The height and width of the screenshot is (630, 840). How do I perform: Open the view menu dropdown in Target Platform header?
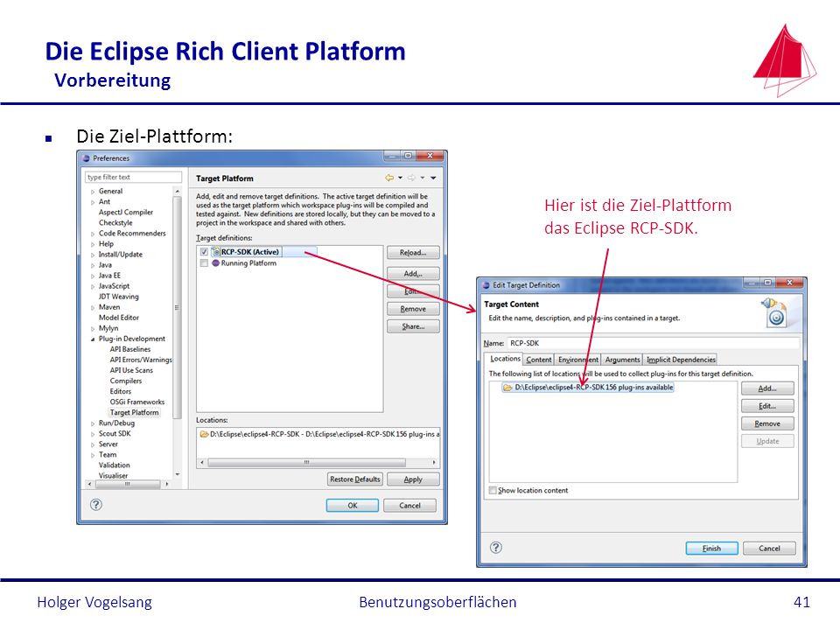[433, 178]
